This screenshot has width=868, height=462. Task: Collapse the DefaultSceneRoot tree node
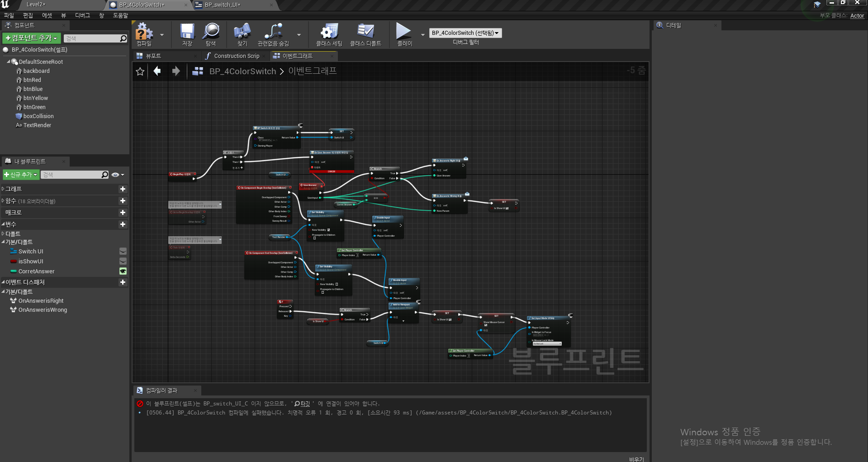tap(9, 62)
